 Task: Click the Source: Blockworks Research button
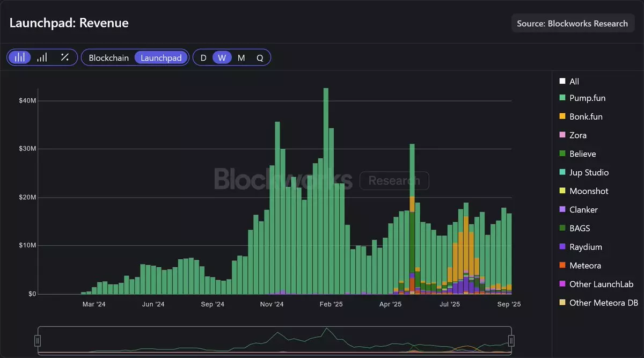572,24
